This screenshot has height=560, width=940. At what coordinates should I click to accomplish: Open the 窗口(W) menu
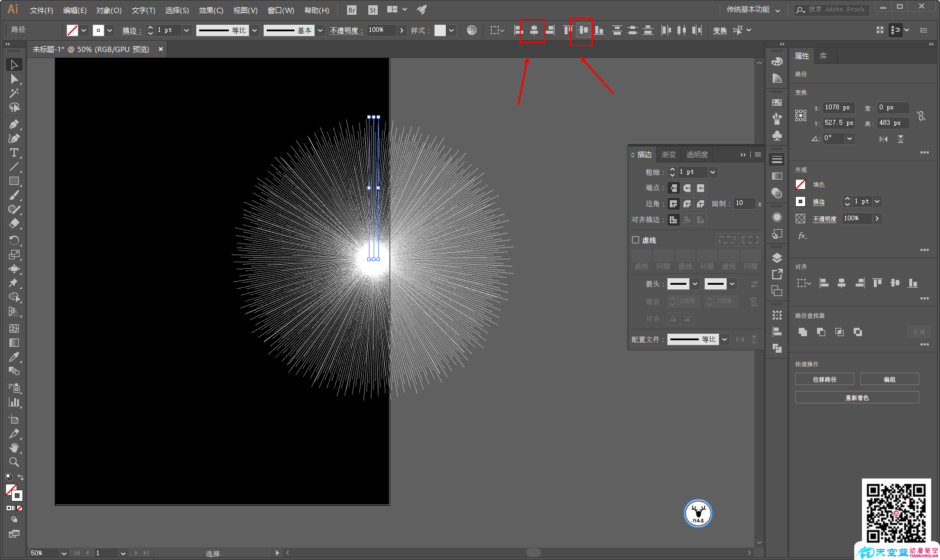pos(281,10)
